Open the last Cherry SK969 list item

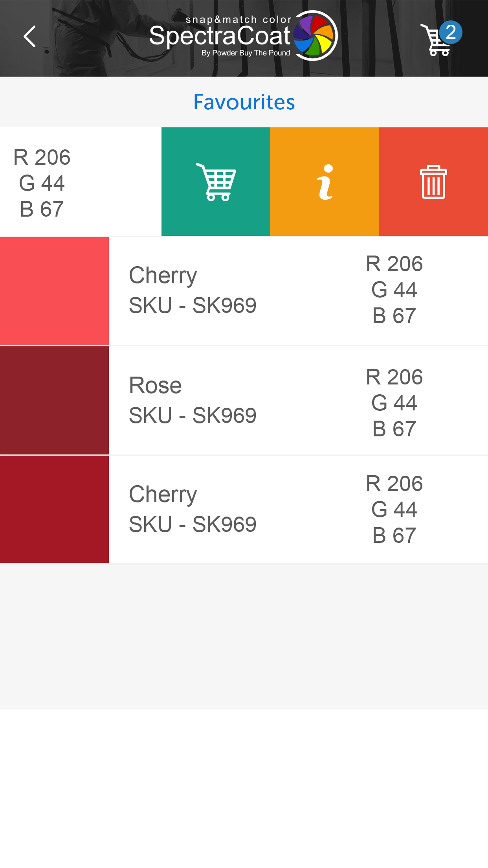click(193, 509)
